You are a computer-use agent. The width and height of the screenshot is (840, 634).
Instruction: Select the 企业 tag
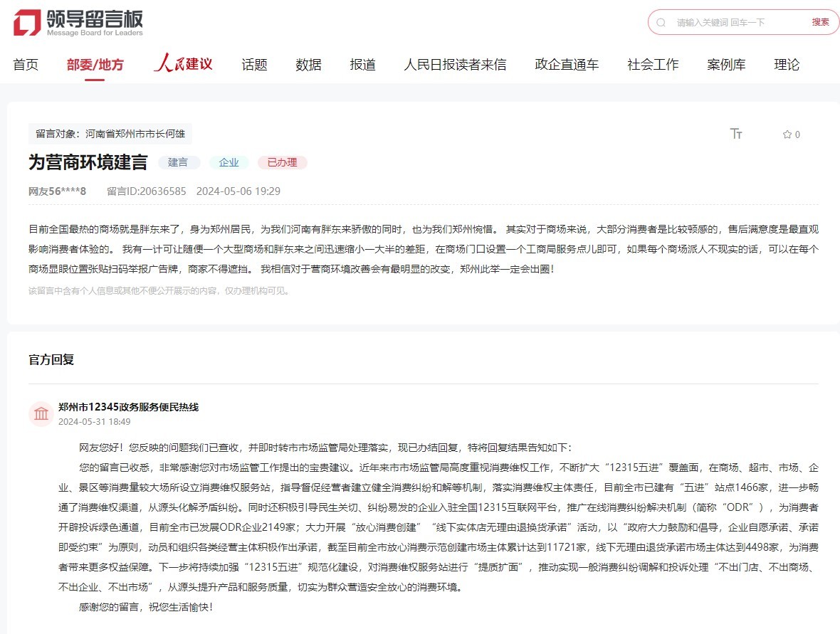[229, 162]
